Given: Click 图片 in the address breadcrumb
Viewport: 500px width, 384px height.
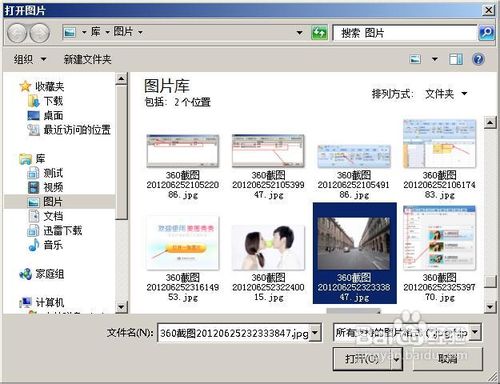Looking at the screenshot, I should [123, 32].
